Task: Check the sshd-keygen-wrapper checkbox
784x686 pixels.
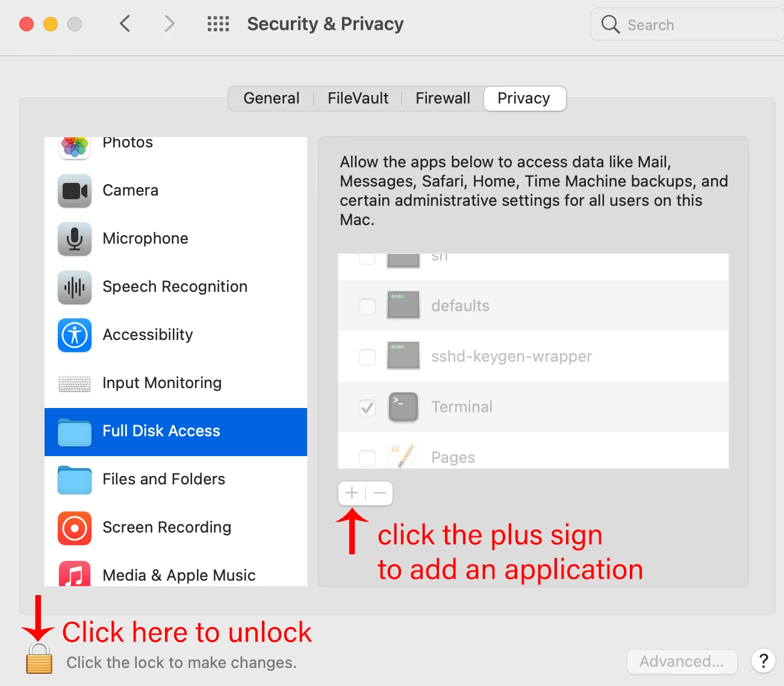Action: click(x=367, y=357)
